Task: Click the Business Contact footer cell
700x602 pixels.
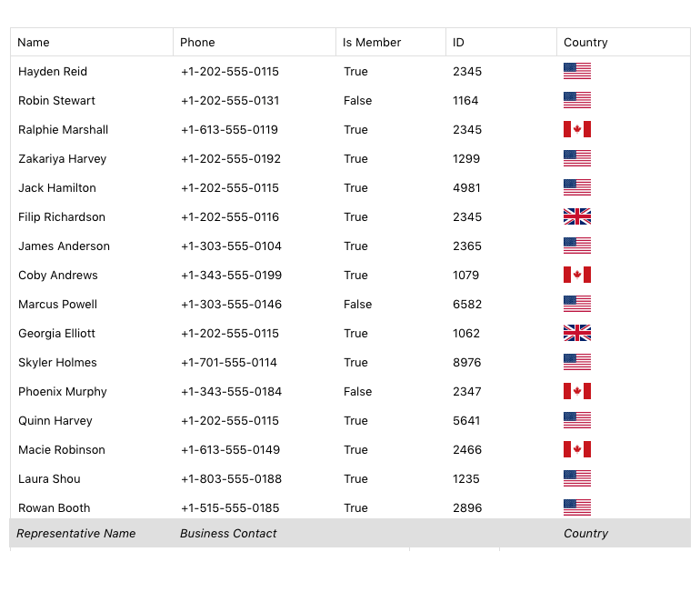Action: point(228,534)
